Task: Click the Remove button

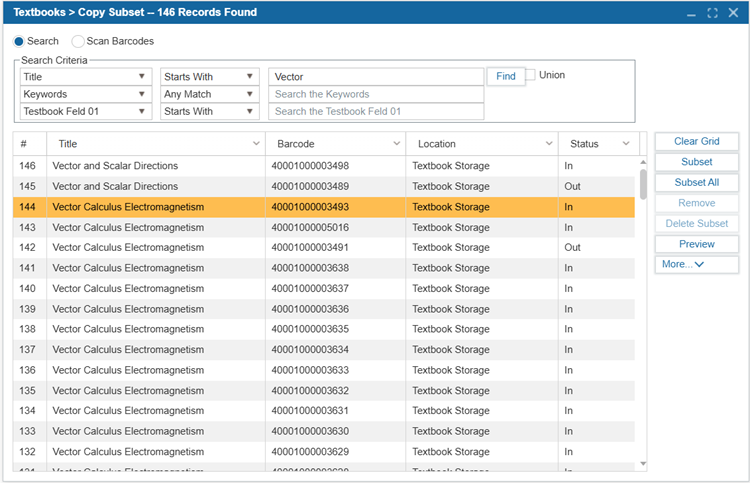Action: tap(696, 203)
